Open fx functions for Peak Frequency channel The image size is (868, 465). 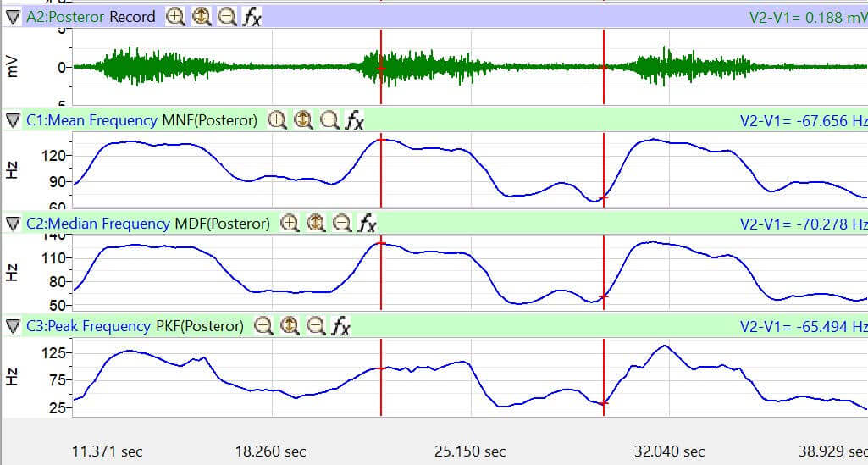pyautogui.click(x=340, y=326)
